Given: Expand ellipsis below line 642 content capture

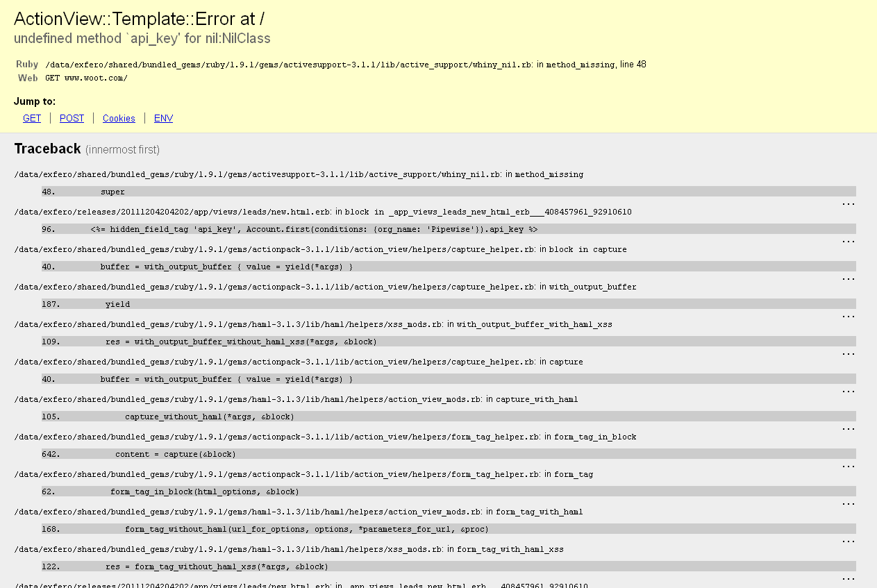Looking at the screenshot, I should coord(848,467).
